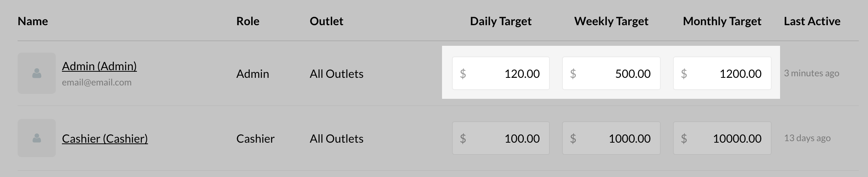Select Cashier's Daily Target field showing 100.00
This screenshot has width=868, height=177.
tap(501, 138)
